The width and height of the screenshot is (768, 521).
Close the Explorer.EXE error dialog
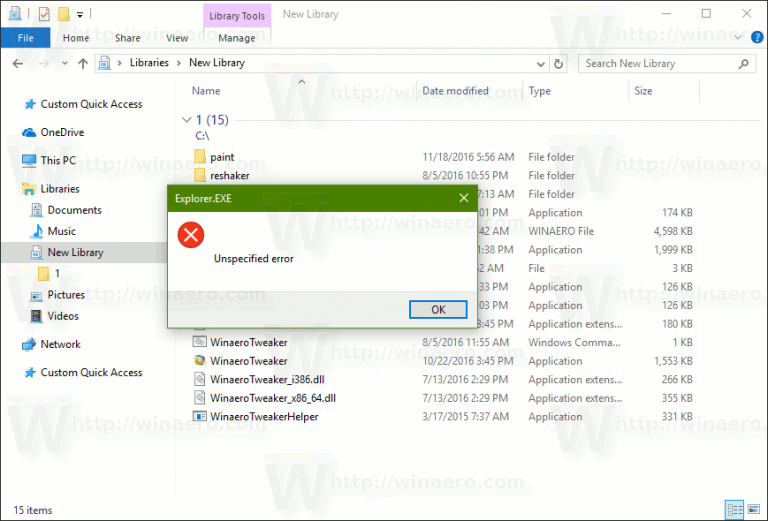(x=463, y=198)
